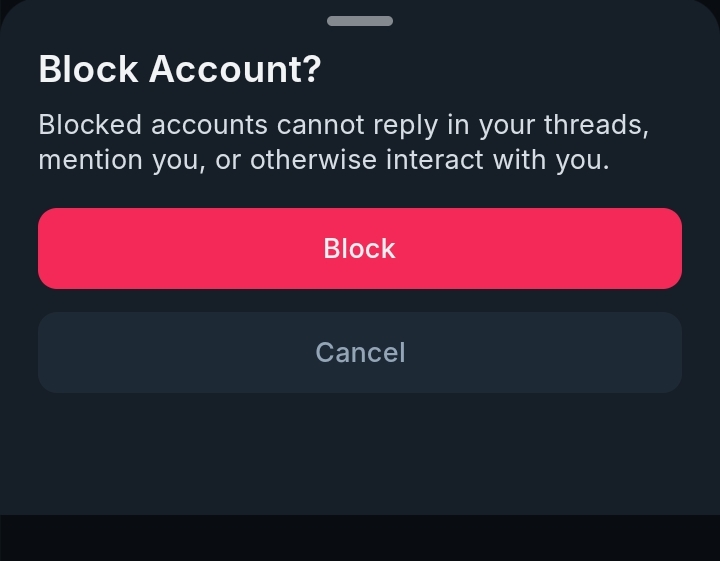Confirm blocking the account
The width and height of the screenshot is (720, 561).
(360, 248)
